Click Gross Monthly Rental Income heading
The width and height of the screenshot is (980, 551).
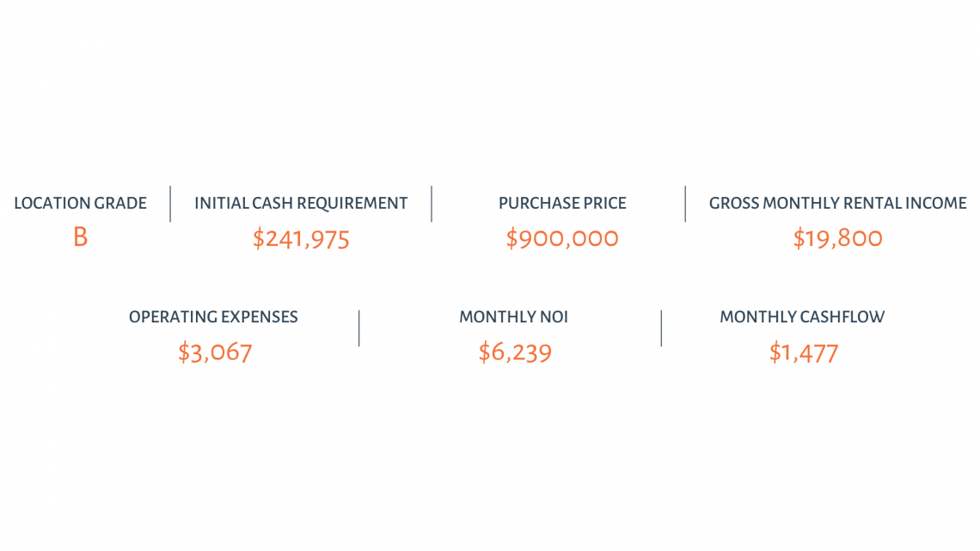click(x=837, y=203)
